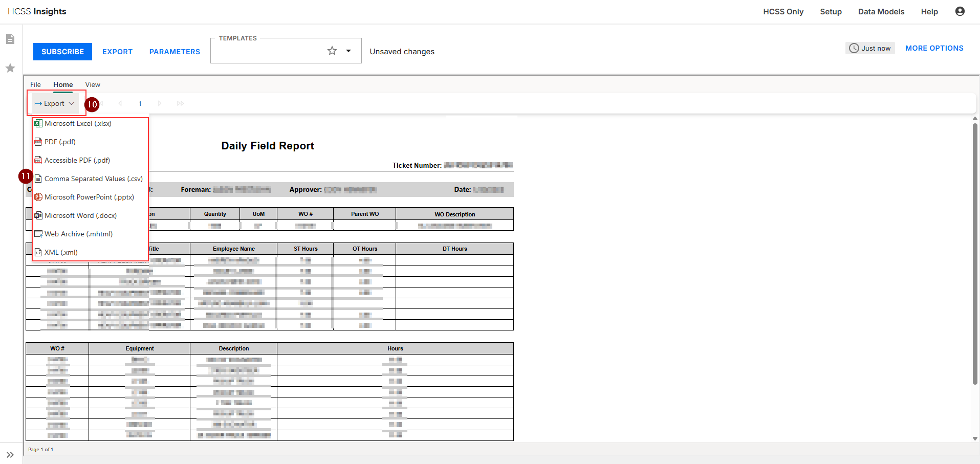Open HCSS Only menu
The image size is (980, 464).
coord(783,11)
